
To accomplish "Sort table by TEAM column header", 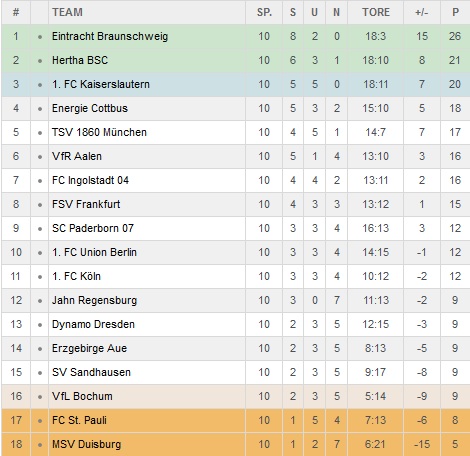I will 67,12.
